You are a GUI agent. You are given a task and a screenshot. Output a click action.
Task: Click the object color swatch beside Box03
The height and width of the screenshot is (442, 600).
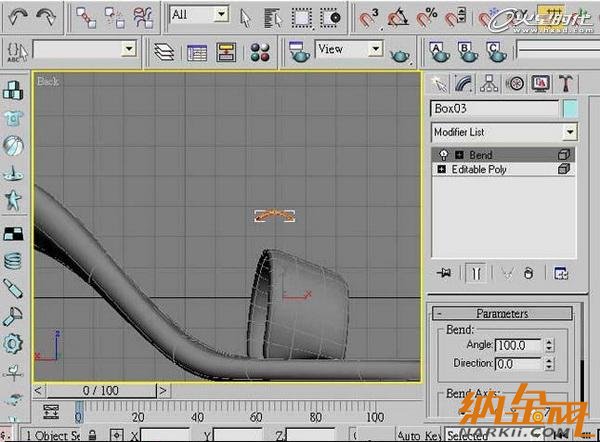pyautogui.click(x=570, y=108)
